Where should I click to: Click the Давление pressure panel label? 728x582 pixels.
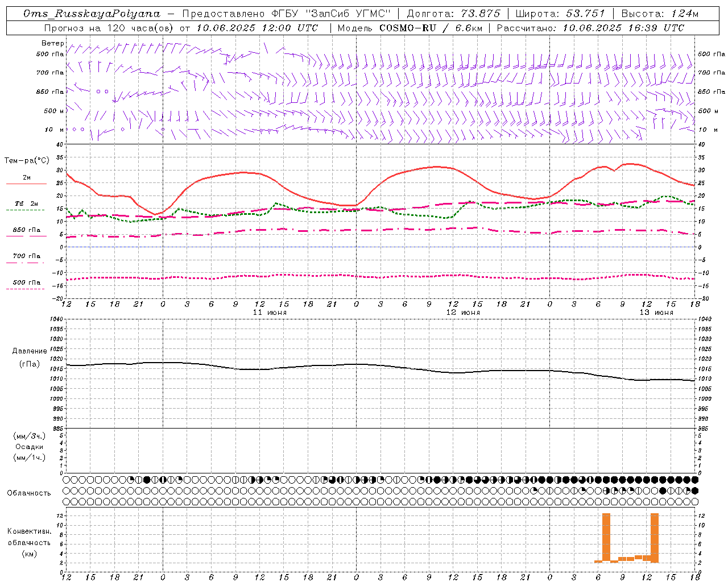[x=30, y=351]
